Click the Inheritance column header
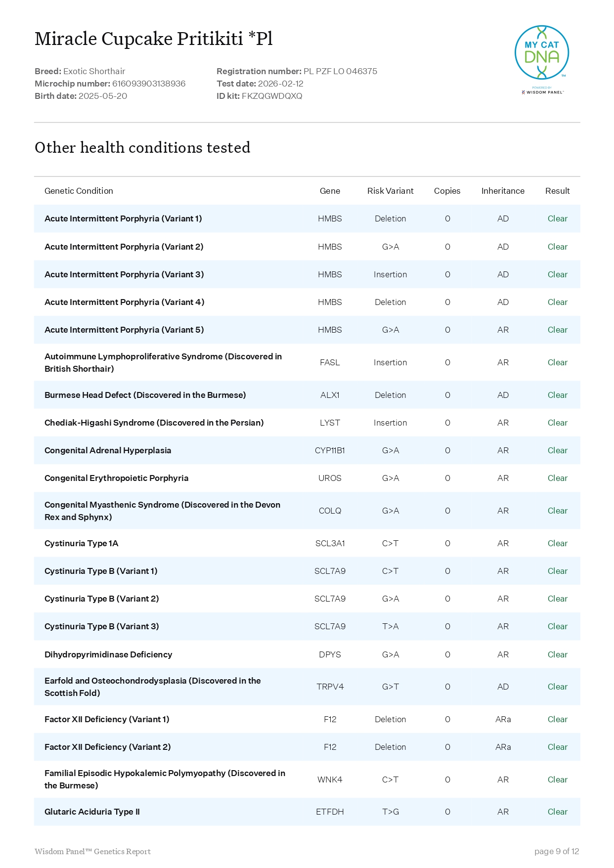 (x=502, y=191)
